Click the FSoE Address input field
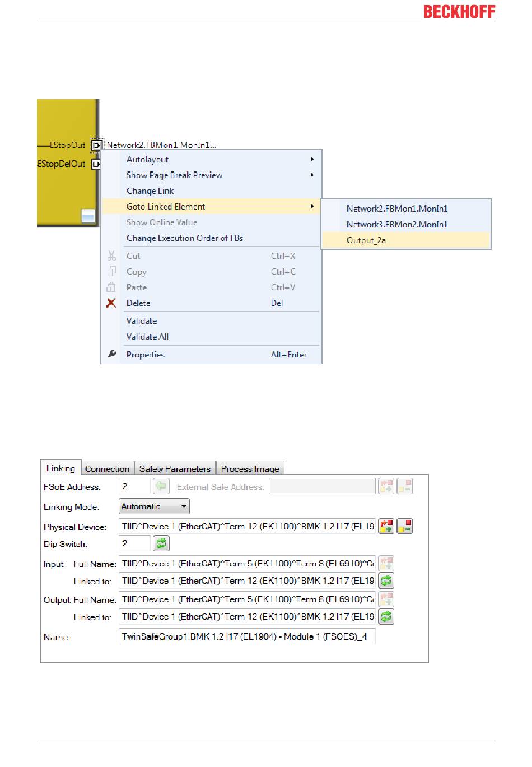 pos(135,486)
